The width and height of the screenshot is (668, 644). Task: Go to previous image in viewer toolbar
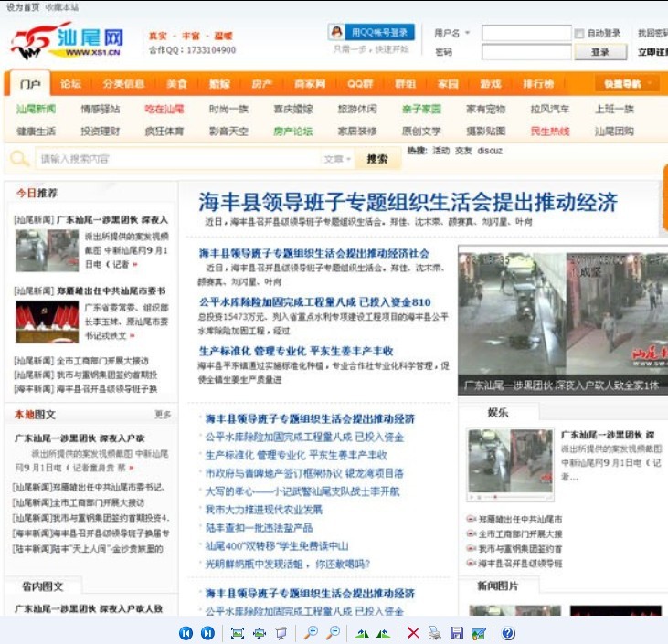click(x=186, y=633)
